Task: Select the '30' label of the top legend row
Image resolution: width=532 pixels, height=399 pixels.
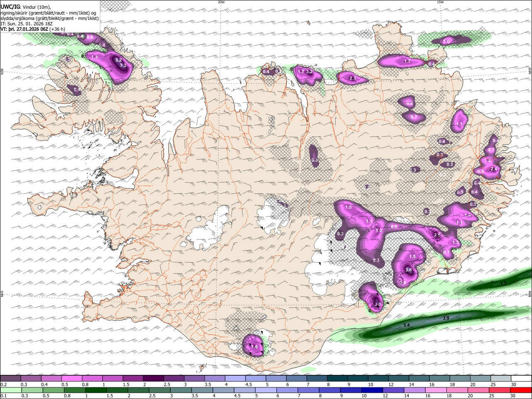Action: [x=513, y=384]
